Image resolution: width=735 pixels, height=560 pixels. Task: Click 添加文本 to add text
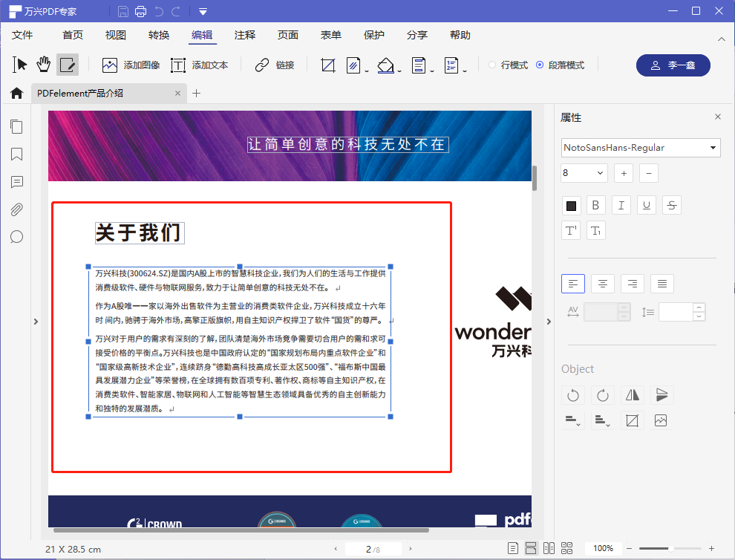coord(199,65)
